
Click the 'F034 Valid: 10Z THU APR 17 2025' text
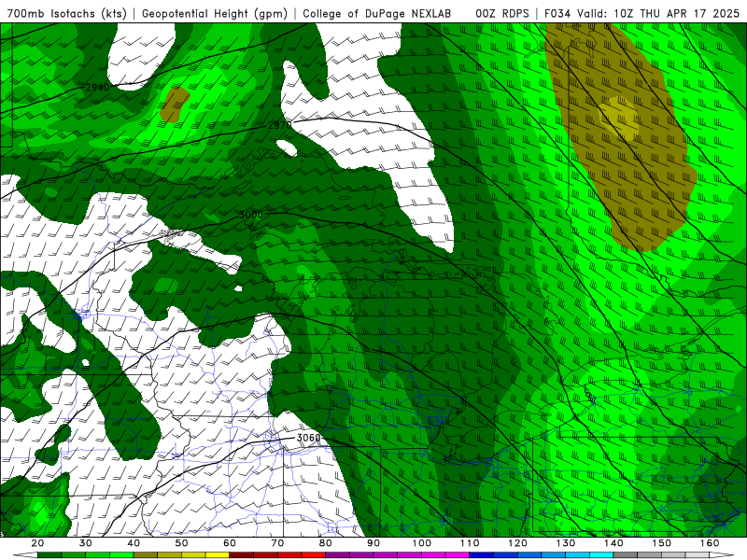(x=641, y=13)
